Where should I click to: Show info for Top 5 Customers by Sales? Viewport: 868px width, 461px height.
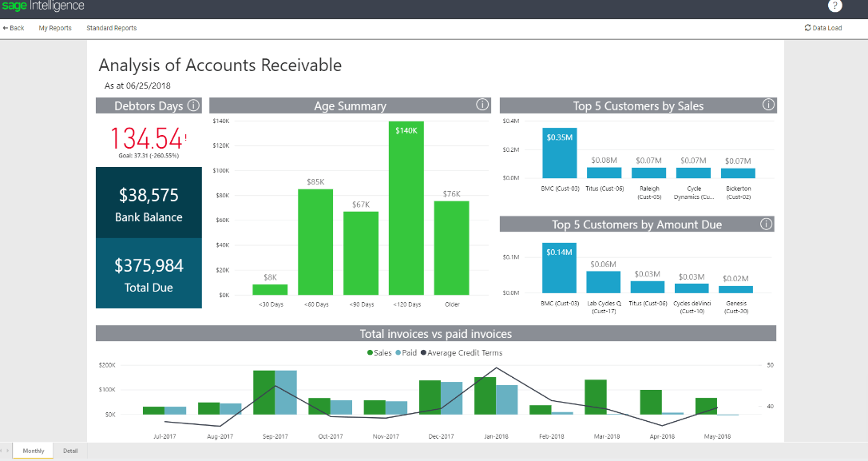[768, 105]
